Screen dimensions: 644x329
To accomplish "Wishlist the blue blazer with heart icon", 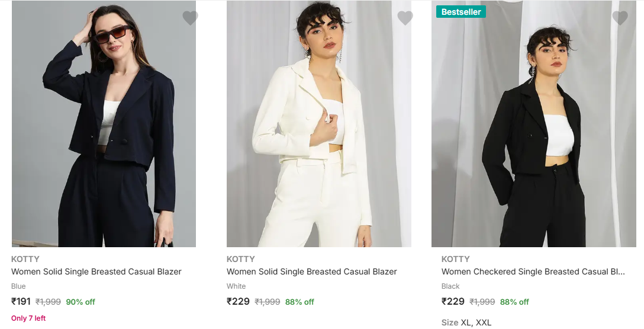I will point(190,18).
